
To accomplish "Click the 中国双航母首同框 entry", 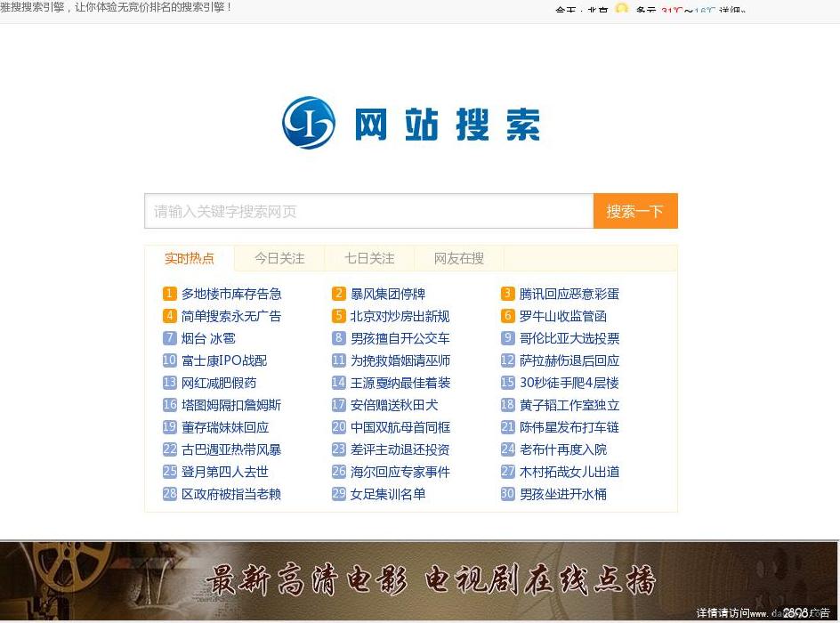I will point(400,427).
